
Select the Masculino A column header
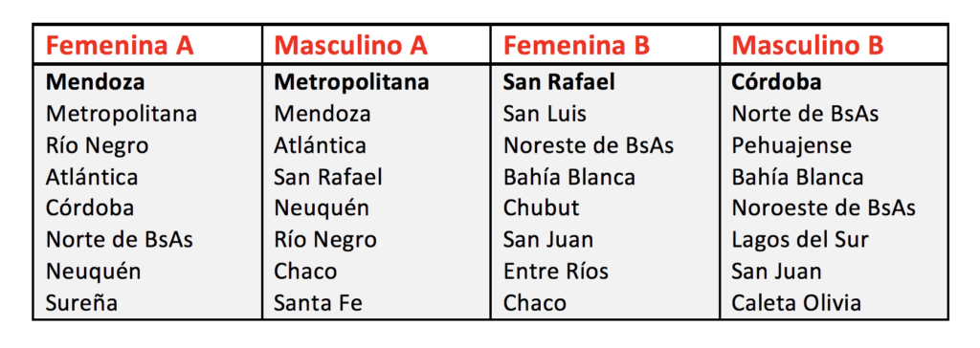coord(351,46)
